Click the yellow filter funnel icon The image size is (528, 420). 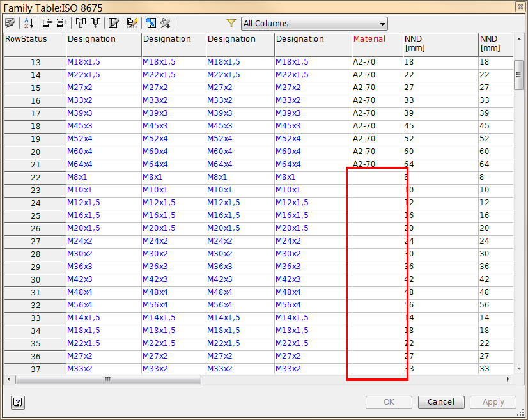tap(231, 23)
